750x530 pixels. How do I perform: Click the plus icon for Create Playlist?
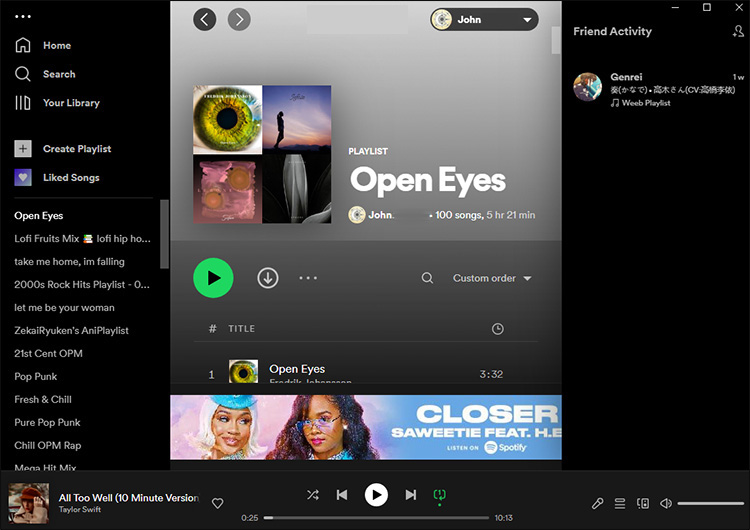click(22, 149)
